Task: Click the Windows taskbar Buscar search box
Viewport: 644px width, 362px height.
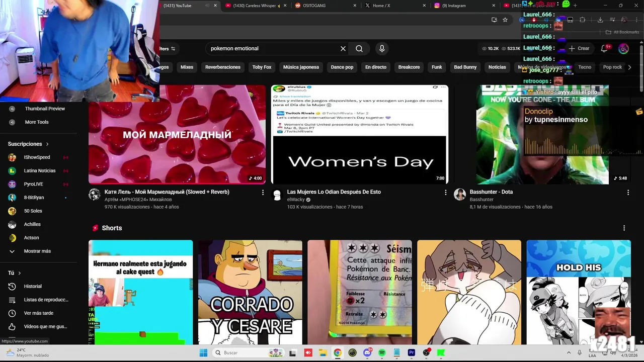Action: click(x=249, y=353)
